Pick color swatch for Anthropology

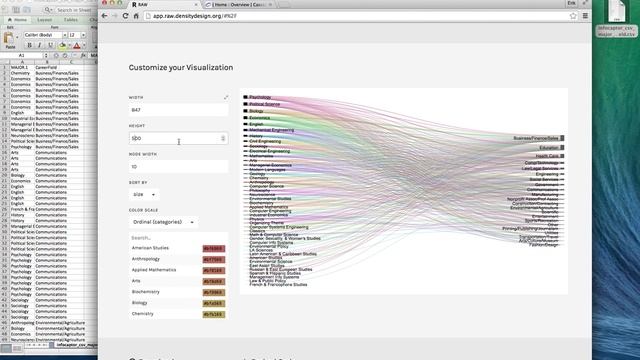pyautogui.click(x=213, y=260)
